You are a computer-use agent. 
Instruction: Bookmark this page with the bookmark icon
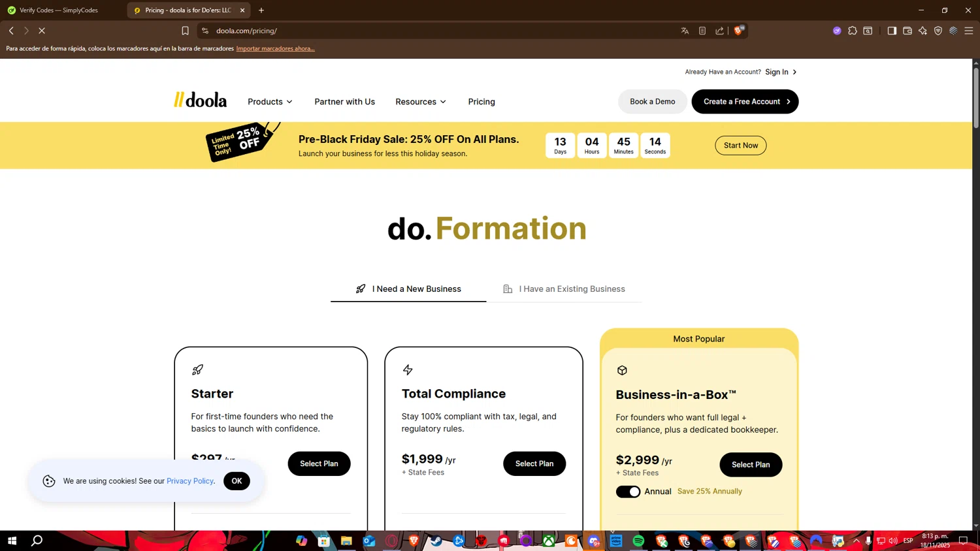click(x=185, y=31)
